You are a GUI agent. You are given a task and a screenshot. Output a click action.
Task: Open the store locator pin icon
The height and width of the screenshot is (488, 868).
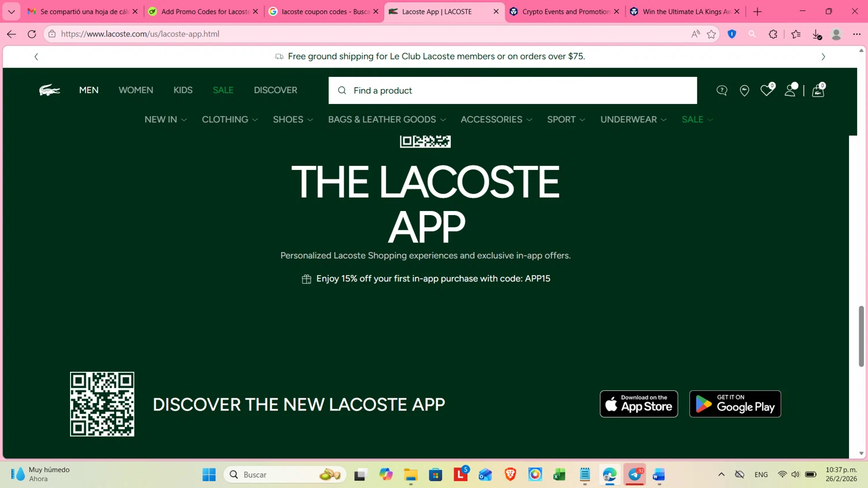click(x=745, y=91)
